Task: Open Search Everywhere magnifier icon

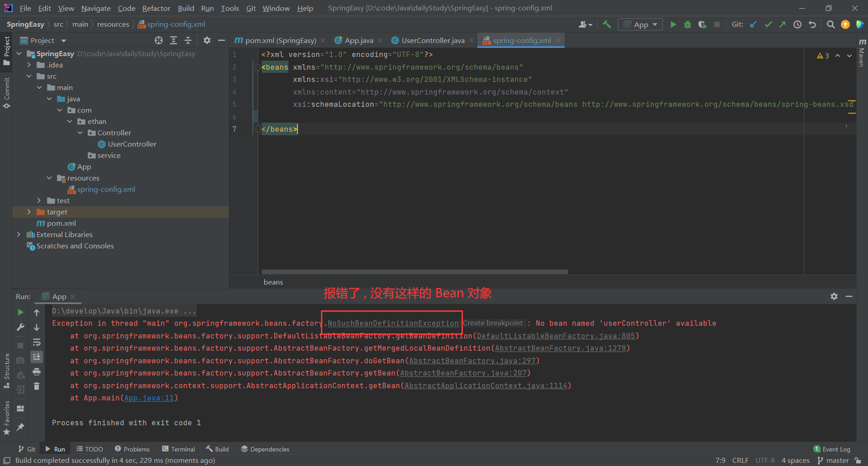Action: [x=830, y=24]
